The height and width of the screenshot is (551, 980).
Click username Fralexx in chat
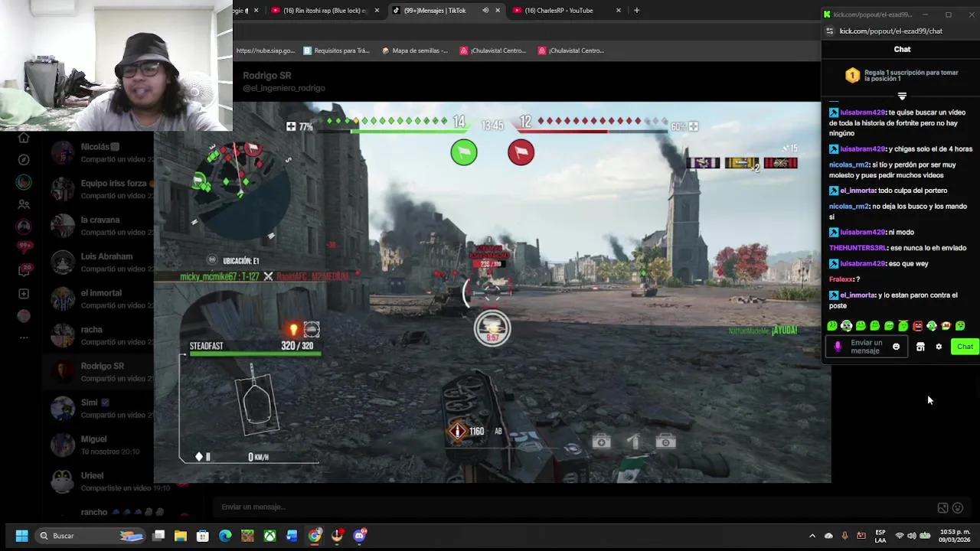[841, 279]
